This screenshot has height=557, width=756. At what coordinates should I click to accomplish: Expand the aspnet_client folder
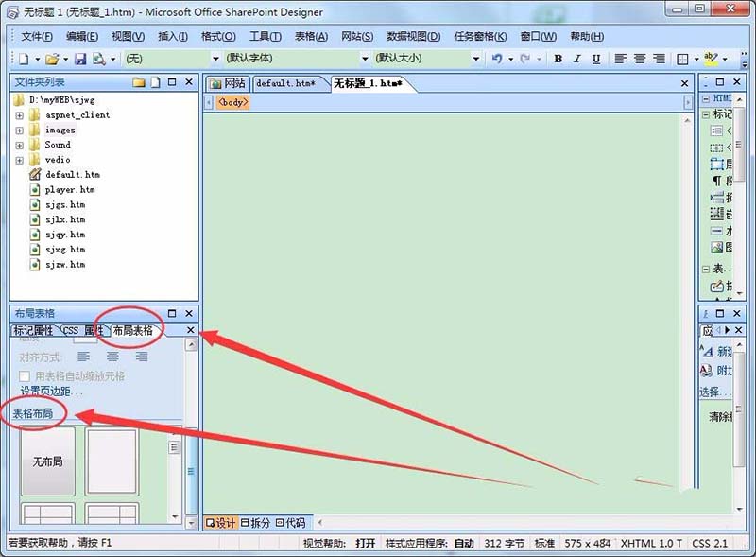pos(19,115)
